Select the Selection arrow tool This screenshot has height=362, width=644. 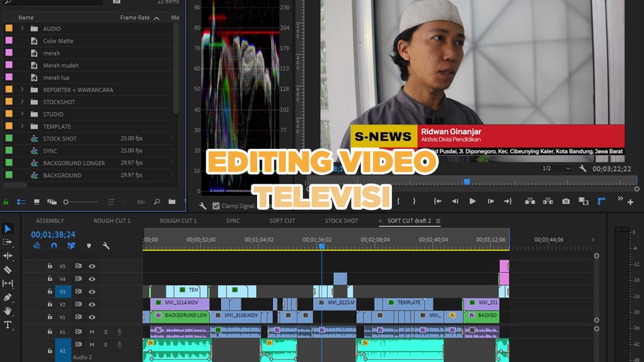pos(8,229)
